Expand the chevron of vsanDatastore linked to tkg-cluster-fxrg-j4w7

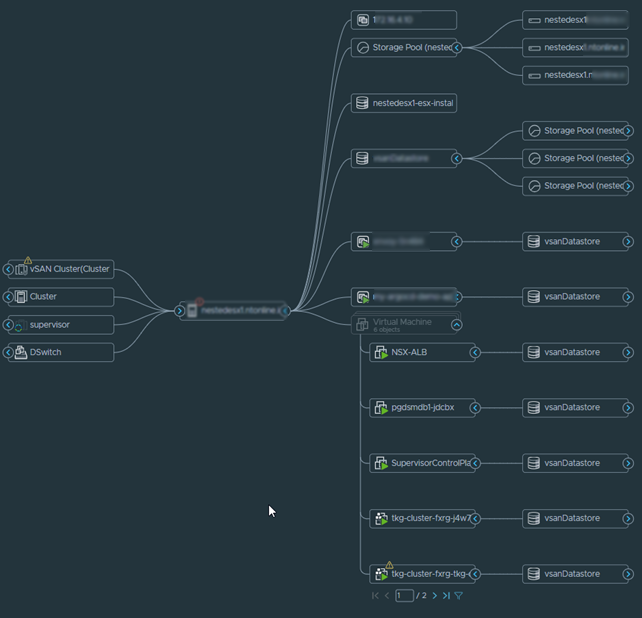pyautogui.click(x=628, y=519)
